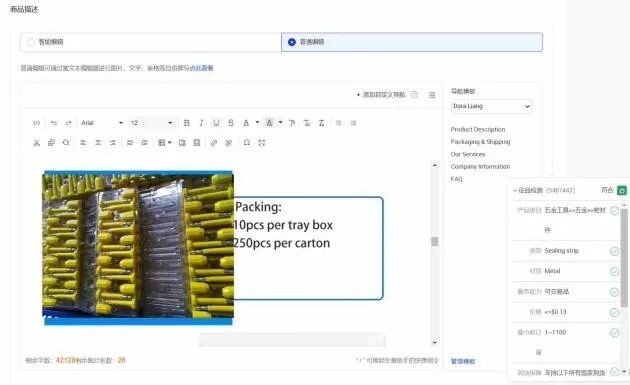The height and width of the screenshot is (385, 630).
Task: Select the left editing mode radio button
Action: pyautogui.click(x=31, y=42)
